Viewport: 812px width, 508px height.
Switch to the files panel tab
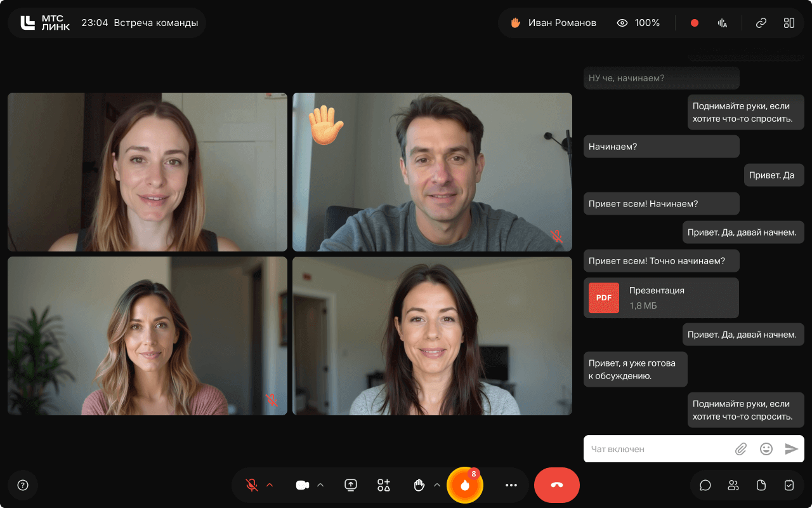761,485
